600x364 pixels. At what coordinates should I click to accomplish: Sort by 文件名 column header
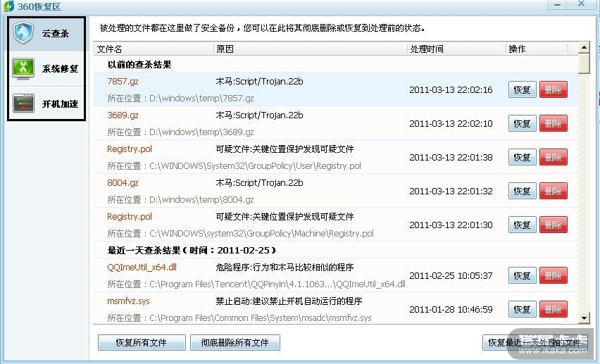tap(154, 49)
